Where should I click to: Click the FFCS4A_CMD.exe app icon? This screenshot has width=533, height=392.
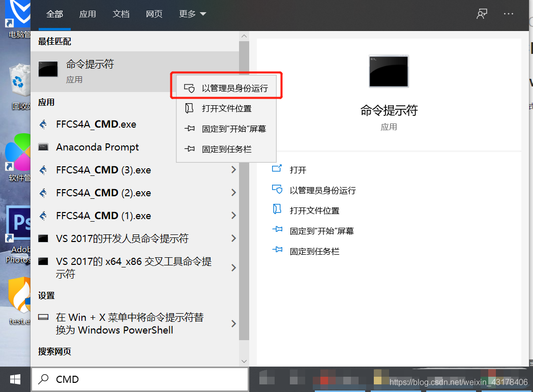(x=43, y=125)
